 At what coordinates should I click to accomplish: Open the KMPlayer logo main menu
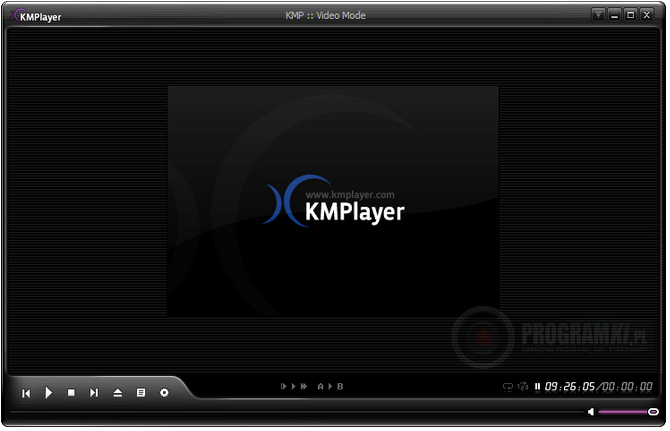pos(36,16)
